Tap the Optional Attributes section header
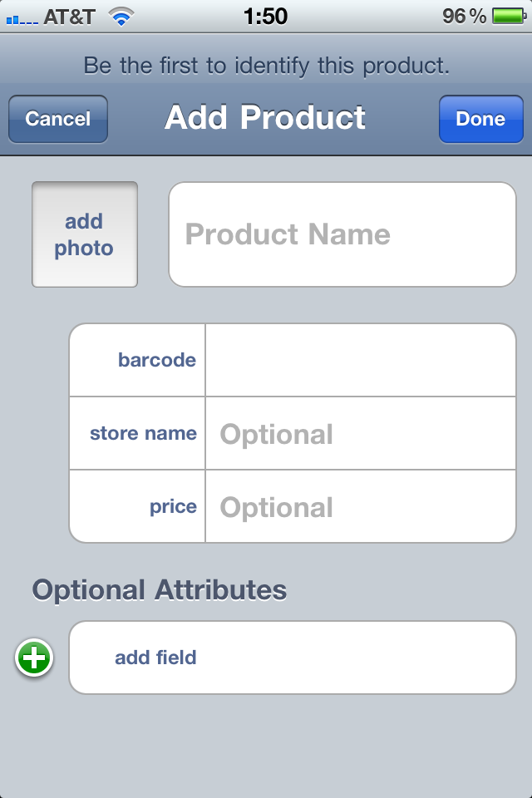This screenshot has height=798, width=532. coord(160,590)
